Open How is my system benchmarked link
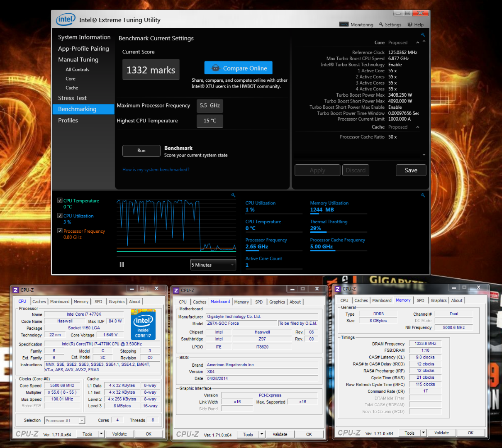 tap(156, 170)
